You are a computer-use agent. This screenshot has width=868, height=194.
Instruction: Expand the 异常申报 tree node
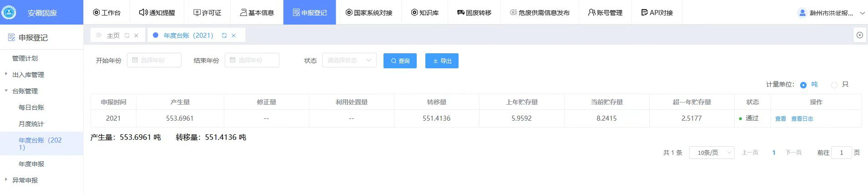coord(6,180)
